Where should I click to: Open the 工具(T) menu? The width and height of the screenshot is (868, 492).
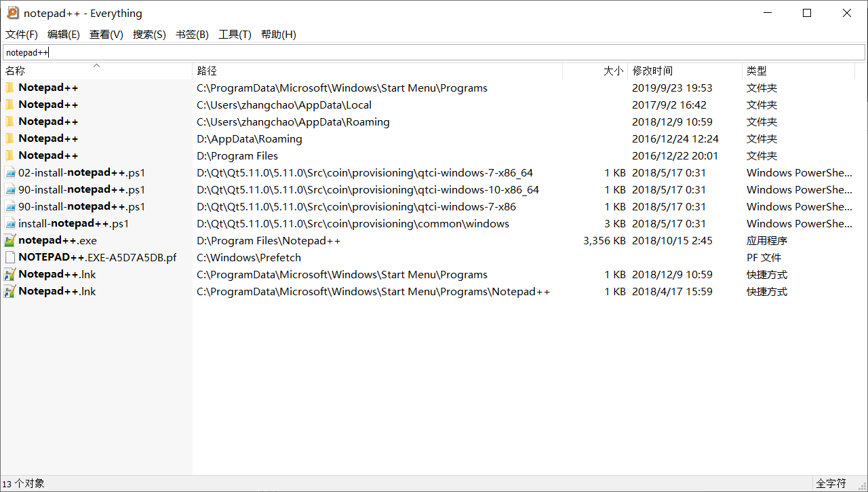pos(235,35)
